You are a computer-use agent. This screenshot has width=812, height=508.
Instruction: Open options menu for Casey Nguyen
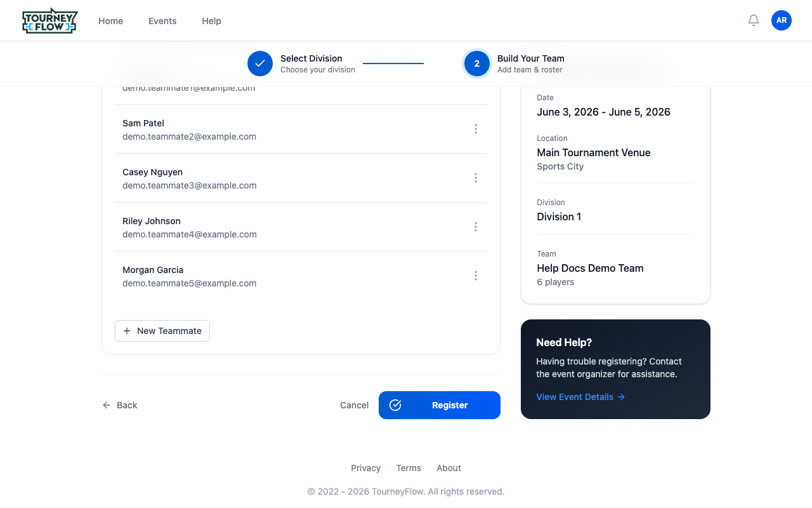click(476, 178)
